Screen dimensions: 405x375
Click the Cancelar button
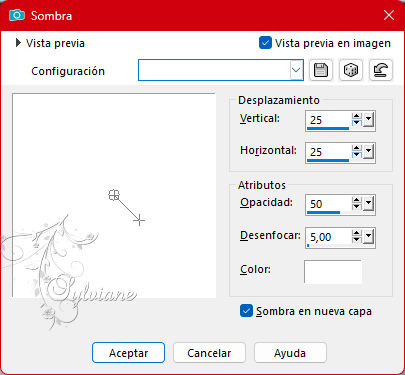(209, 353)
